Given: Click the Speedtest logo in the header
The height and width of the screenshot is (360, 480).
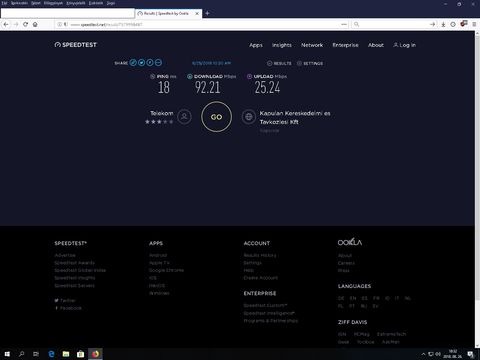Looking at the screenshot, I should (76, 45).
